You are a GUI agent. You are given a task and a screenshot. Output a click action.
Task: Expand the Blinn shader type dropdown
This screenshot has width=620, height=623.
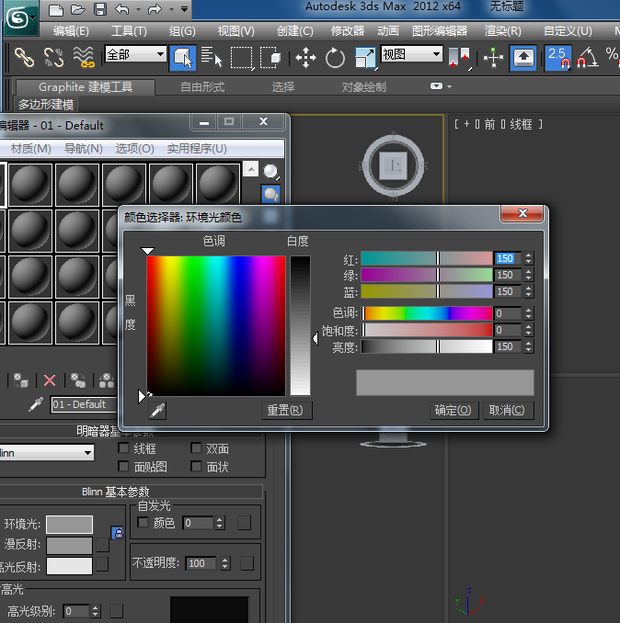tap(46, 452)
